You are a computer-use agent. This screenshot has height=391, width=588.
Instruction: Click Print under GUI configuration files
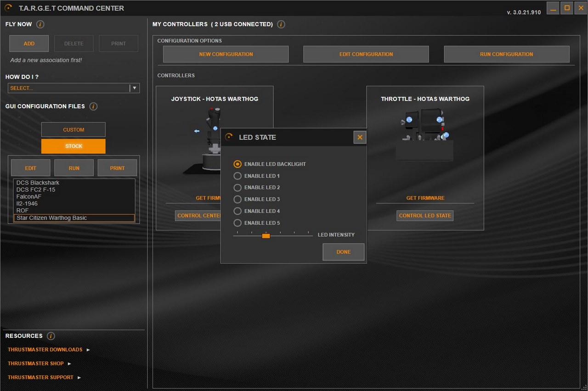pyautogui.click(x=118, y=168)
